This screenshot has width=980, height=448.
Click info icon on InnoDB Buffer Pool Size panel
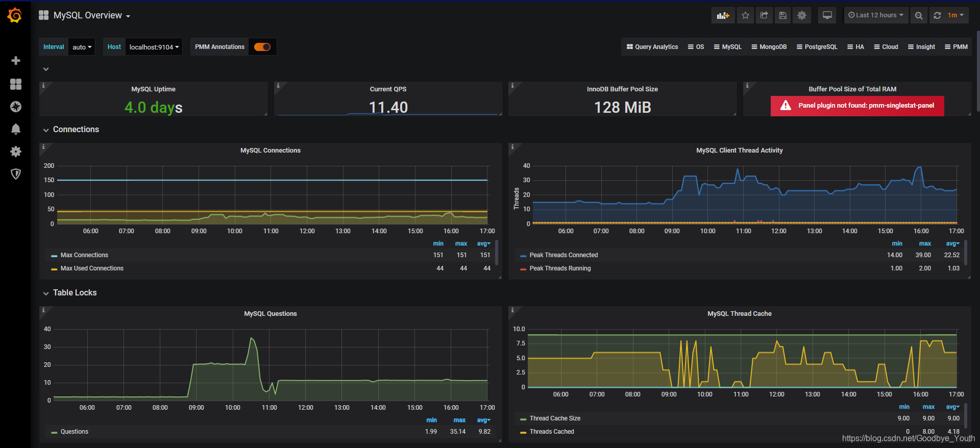click(x=512, y=86)
